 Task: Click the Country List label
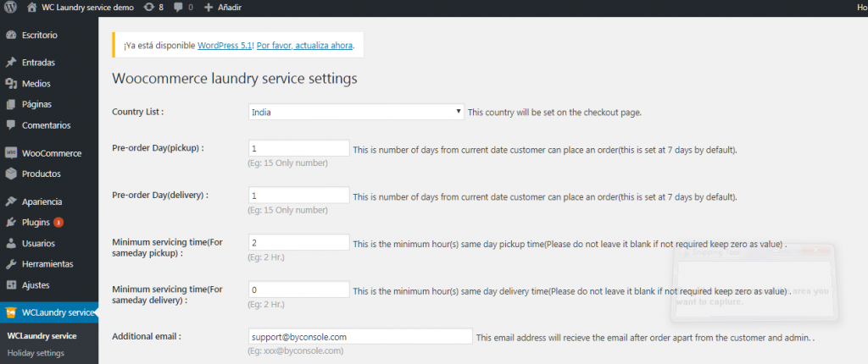(x=138, y=112)
